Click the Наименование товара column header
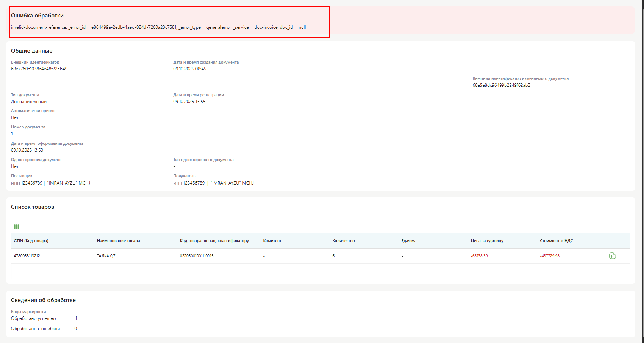Viewport: 644px width, 343px height. [x=118, y=241]
